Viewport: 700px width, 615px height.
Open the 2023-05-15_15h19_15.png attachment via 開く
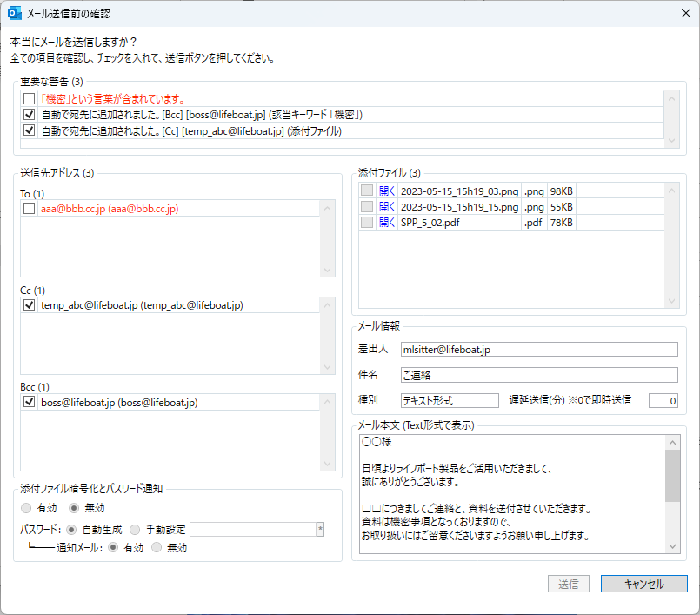(x=386, y=207)
